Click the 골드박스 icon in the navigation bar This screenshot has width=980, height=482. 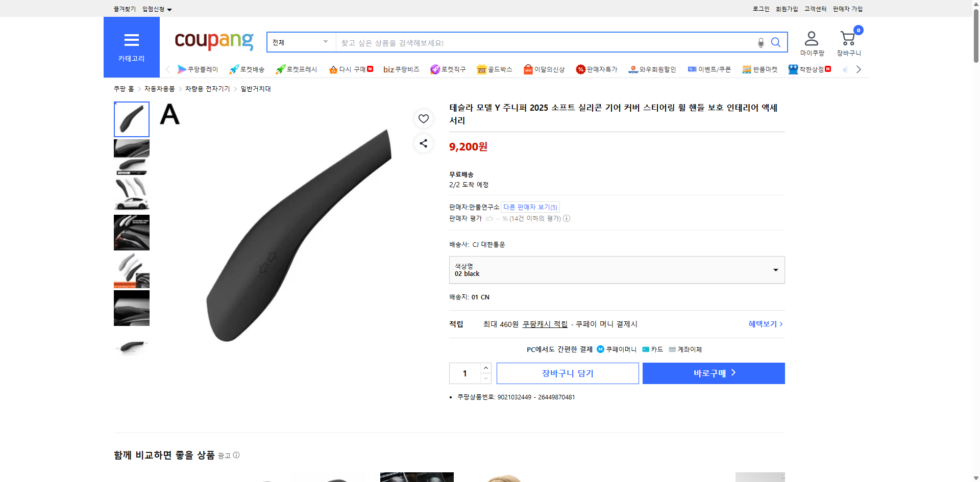pyautogui.click(x=481, y=69)
